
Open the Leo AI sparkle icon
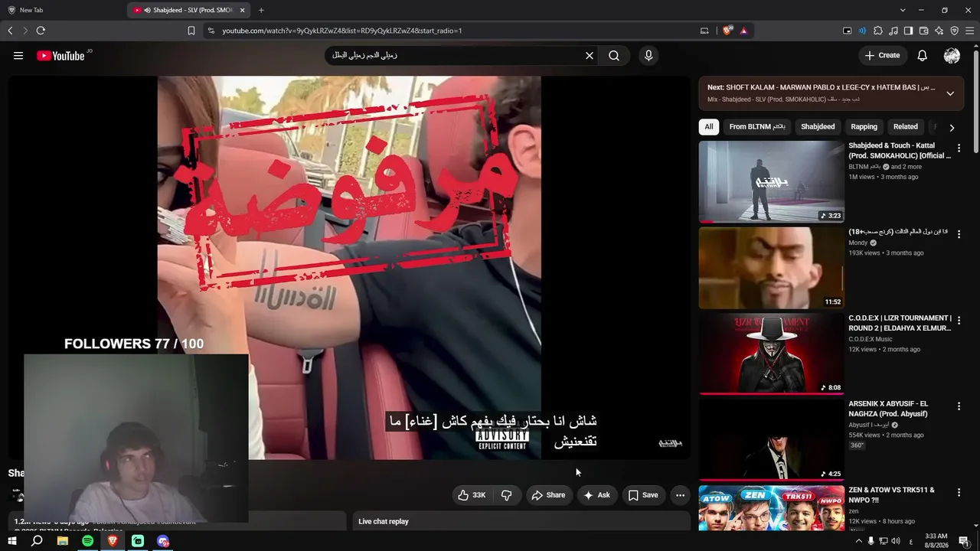[939, 31]
